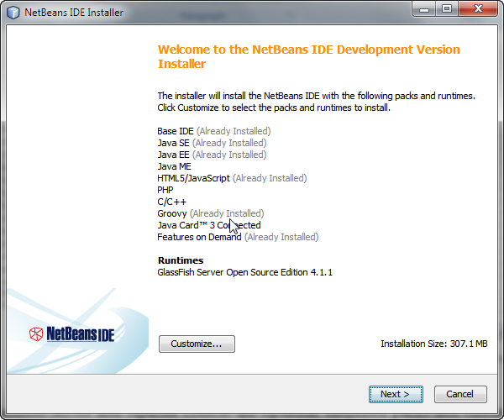Click the Customize... button
The width and height of the screenshot is (504, 420).
(x=197, y=344)
